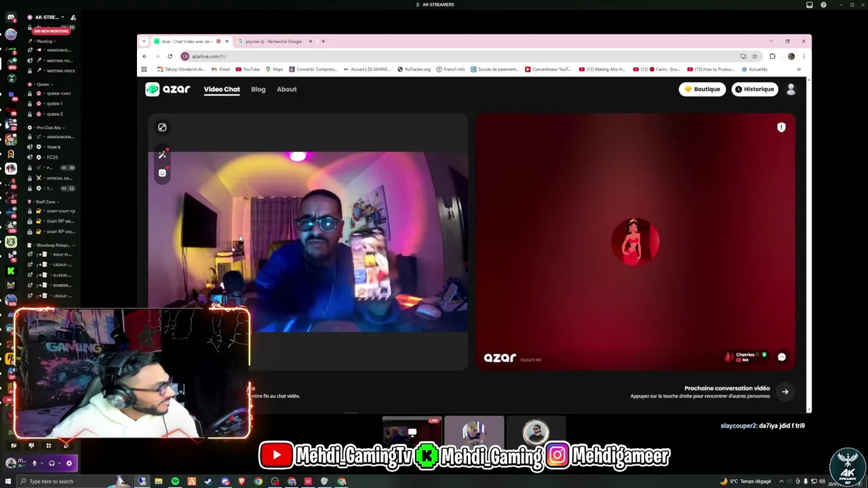Open the Historique button

coord(755,89)
